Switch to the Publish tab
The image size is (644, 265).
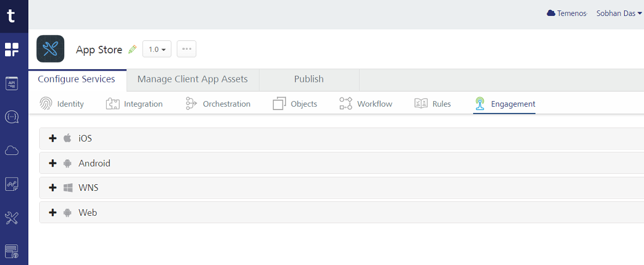(309, 79)
